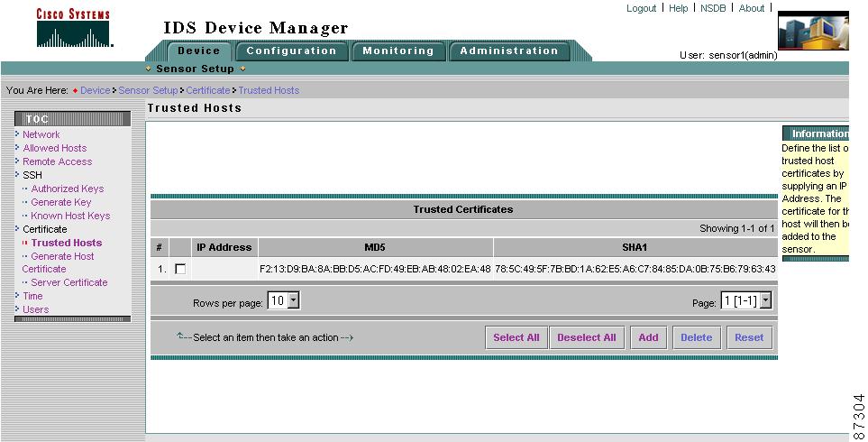Click the SHA1 value starting 78:5C:49

click(635, 269)
